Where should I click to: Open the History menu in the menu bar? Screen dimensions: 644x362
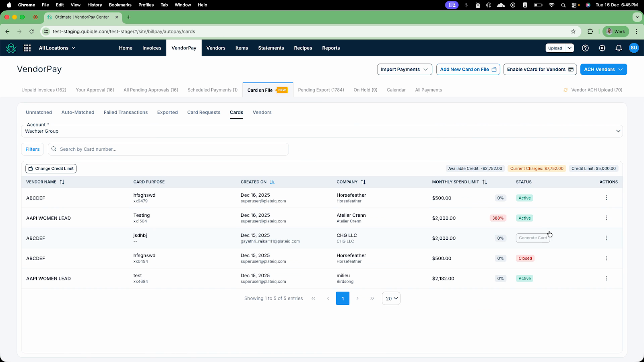[x=95, y=5]
